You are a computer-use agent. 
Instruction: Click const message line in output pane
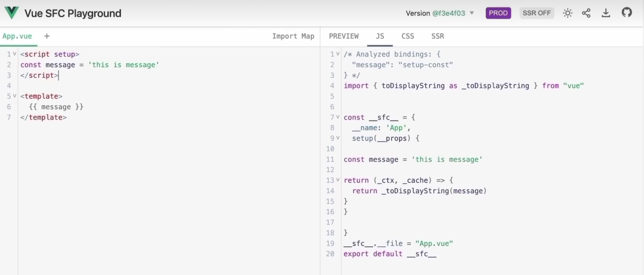coord(413,159)
